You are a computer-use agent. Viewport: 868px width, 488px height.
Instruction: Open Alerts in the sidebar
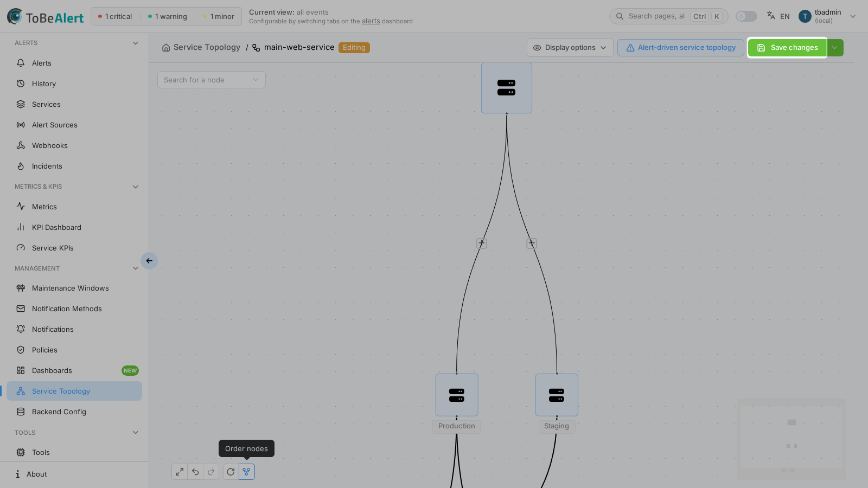(74, 63)
